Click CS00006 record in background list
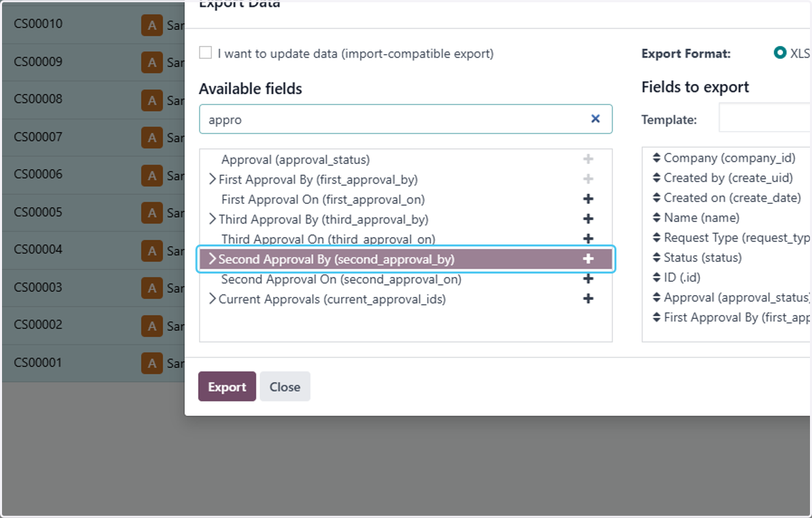Image resolution: width=812 pixels, height=518 pixels. click(38, 175)
